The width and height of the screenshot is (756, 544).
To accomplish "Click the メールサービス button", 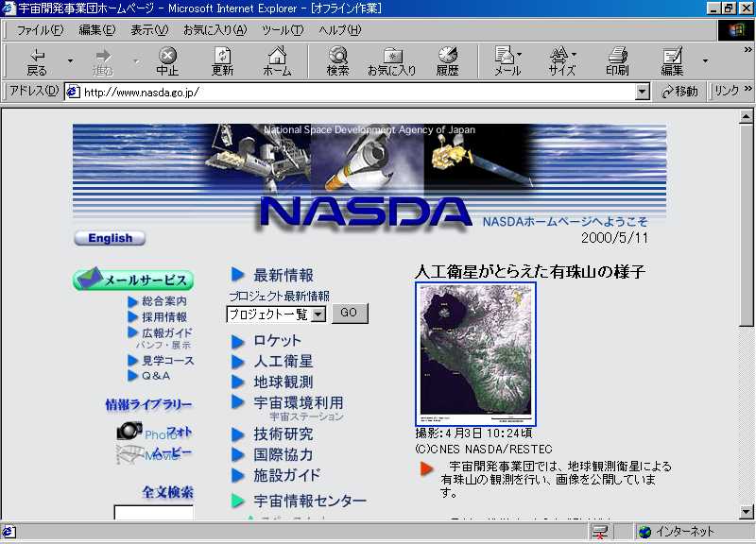I will (133, 279).
